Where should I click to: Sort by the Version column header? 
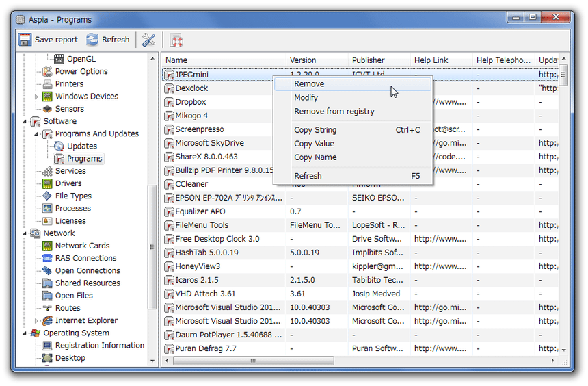317,60
